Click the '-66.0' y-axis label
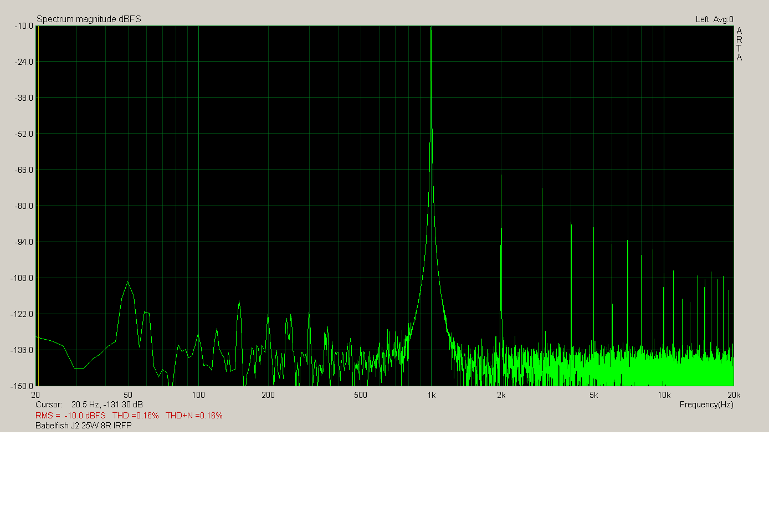Image resolution: width=769 pixels, height=532 pixels. 24,170
